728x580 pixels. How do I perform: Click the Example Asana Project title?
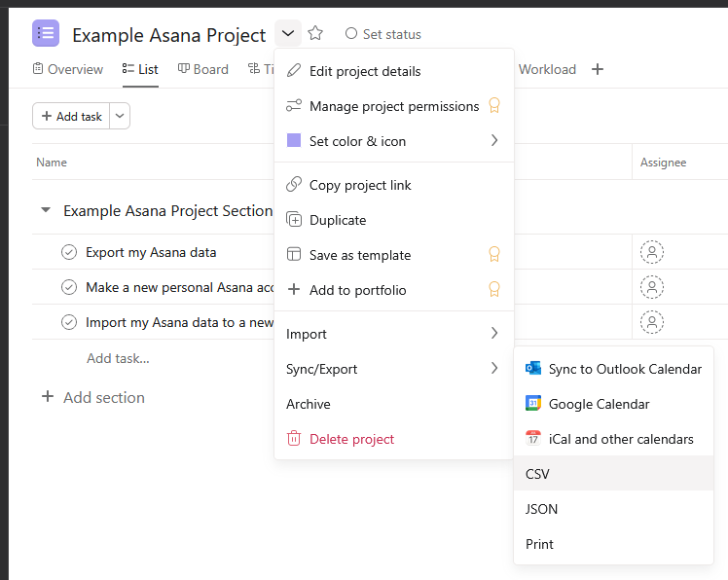(x=169, y=35)
